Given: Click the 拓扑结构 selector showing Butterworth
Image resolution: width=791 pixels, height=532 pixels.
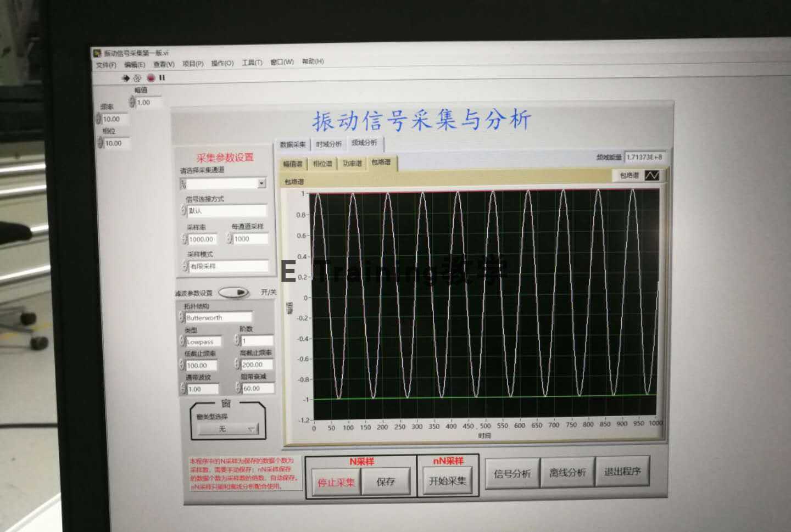Looking at the screenshot, I should coord(218,317).
